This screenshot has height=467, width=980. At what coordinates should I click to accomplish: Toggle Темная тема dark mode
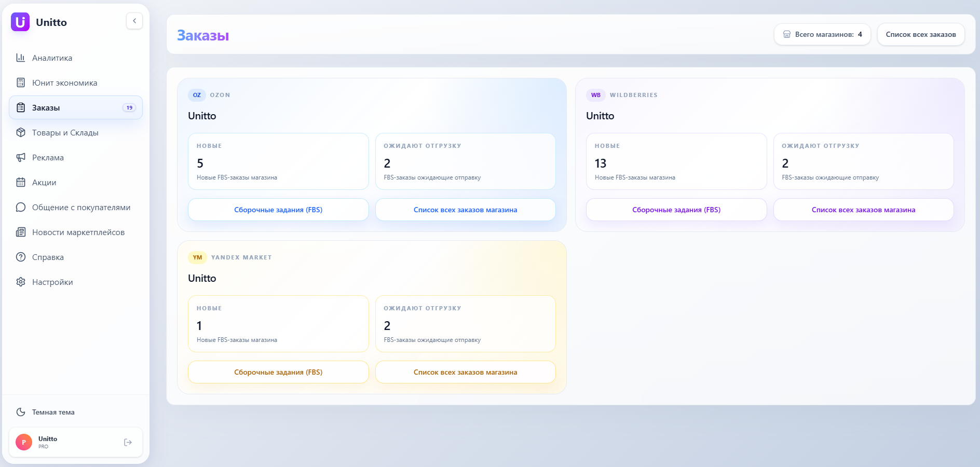pos(76,412)
